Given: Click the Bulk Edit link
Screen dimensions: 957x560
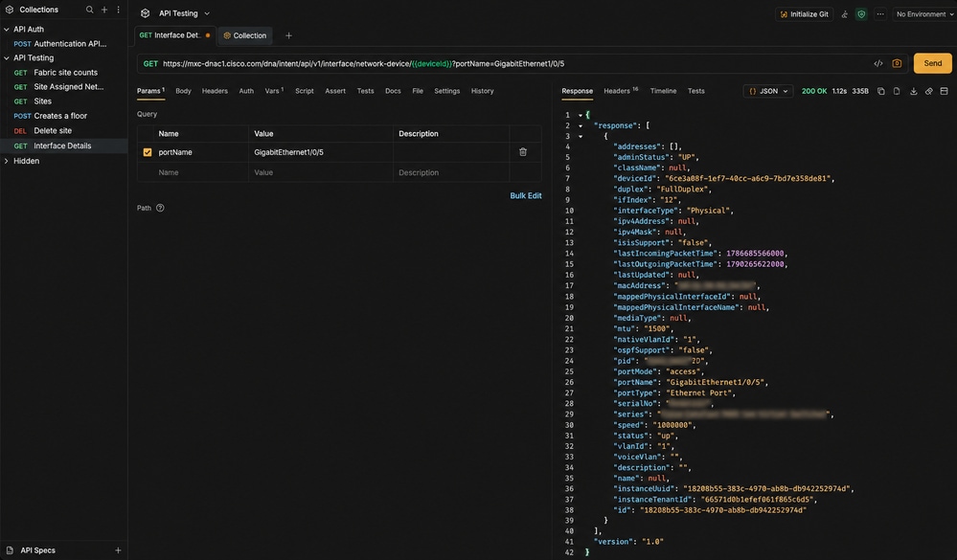Looking at the screenshot, I should point(526,196).
